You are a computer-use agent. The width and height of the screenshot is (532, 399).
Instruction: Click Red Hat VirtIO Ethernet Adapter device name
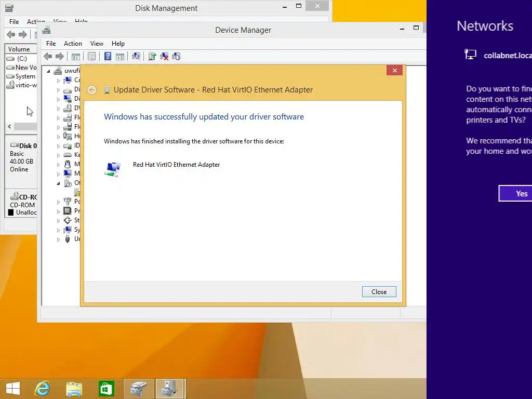(177, 165)
